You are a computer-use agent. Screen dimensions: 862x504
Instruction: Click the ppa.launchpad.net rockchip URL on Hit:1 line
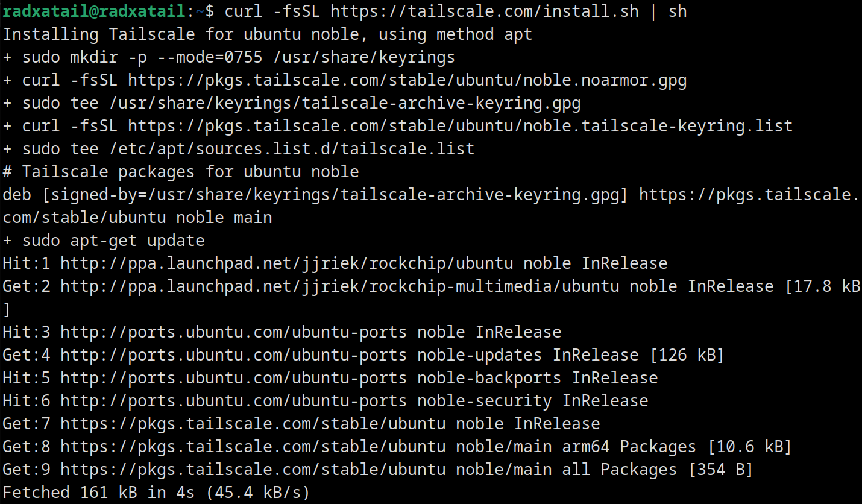287,263
